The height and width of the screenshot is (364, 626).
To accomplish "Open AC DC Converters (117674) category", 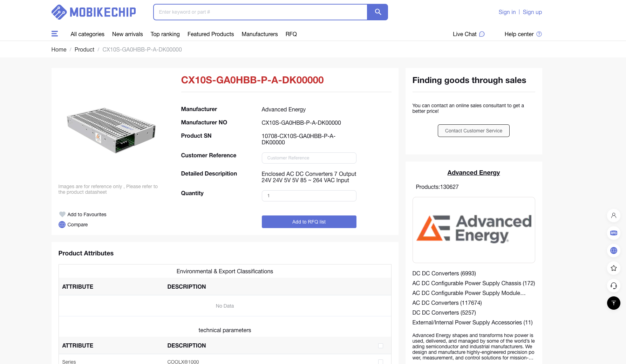I will click(447, 303).
